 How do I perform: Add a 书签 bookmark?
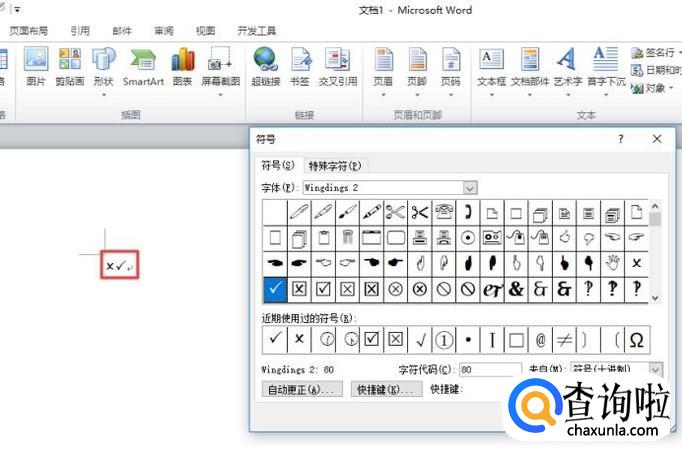(x=300, y=67)
